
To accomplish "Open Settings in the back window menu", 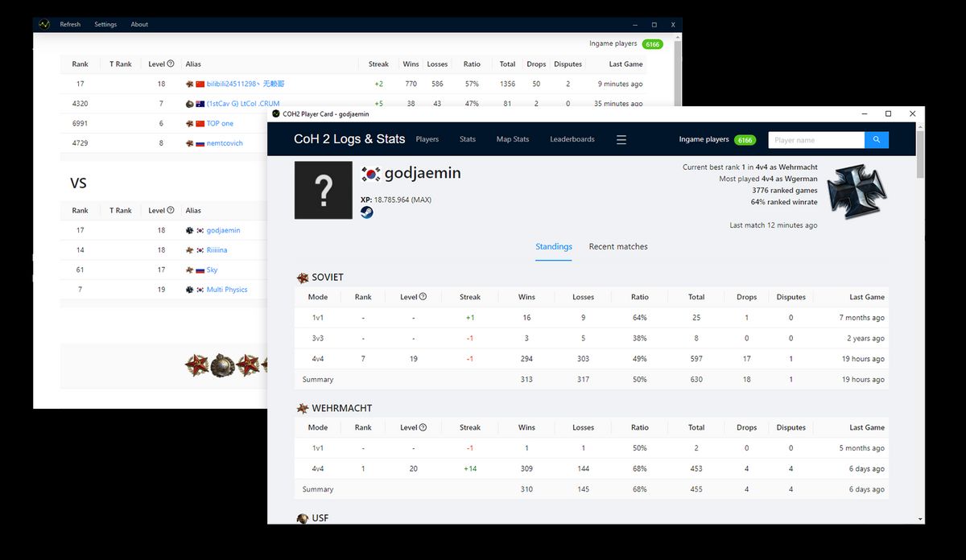I will (105, 24).
